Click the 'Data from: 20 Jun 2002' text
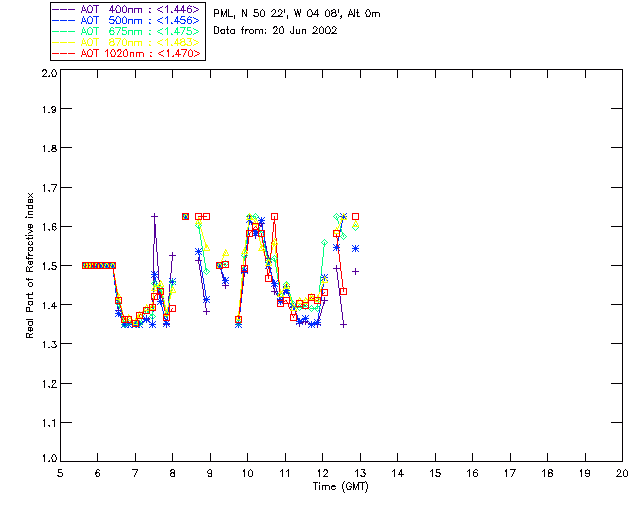 pyautogui.click(x=275, y=31)
